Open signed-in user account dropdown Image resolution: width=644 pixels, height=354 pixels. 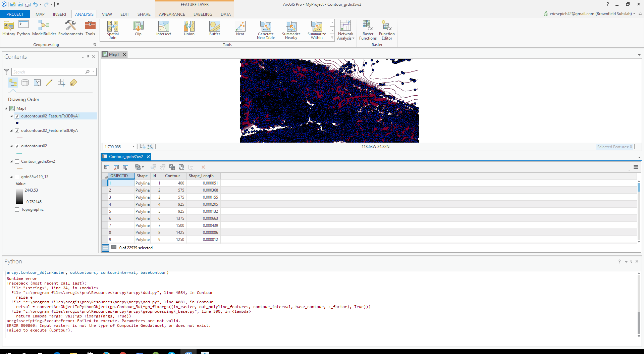[634, 14]
